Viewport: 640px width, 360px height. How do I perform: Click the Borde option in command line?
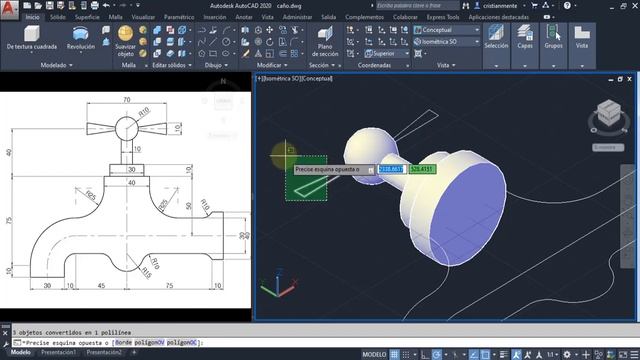point(123,343)
